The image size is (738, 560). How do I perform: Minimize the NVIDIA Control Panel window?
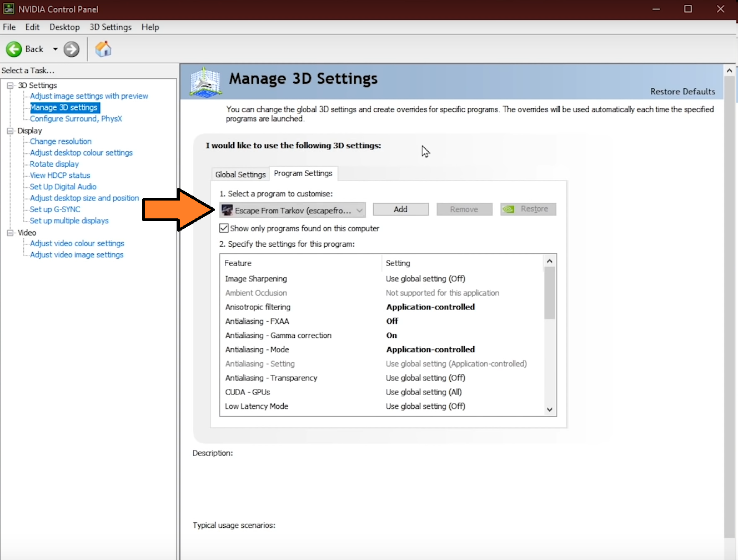[x=656, y=9]
